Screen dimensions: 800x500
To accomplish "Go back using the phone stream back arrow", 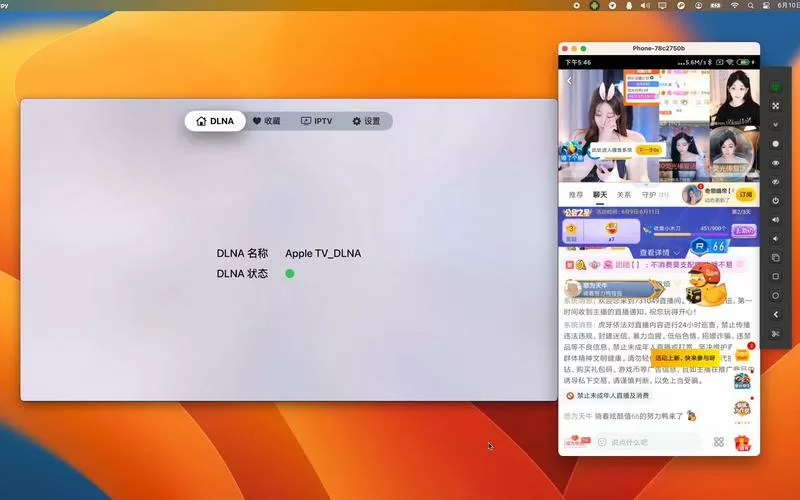I will coord(569,81).
